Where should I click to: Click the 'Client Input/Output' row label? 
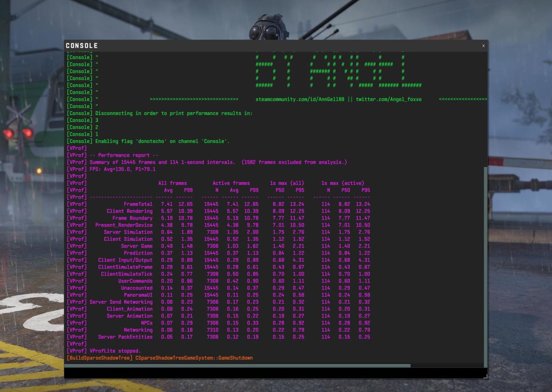pyautogui.click(x=125, y=260)
